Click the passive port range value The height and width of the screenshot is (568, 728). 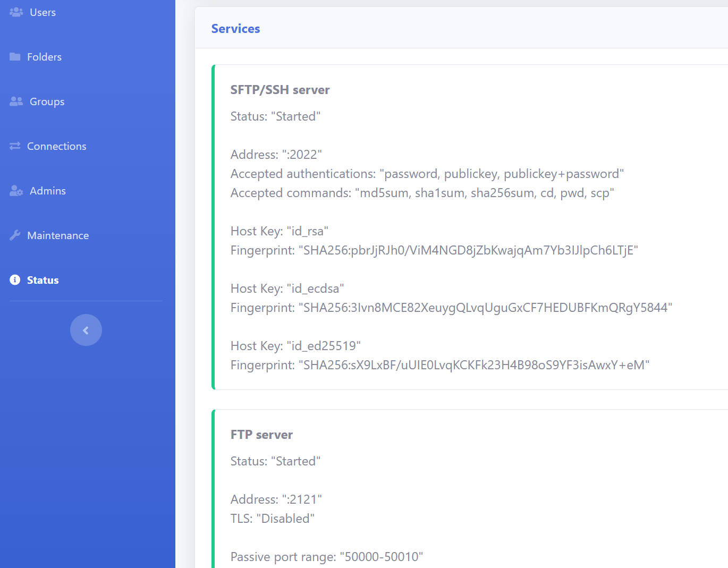click(x=326, y=556)
